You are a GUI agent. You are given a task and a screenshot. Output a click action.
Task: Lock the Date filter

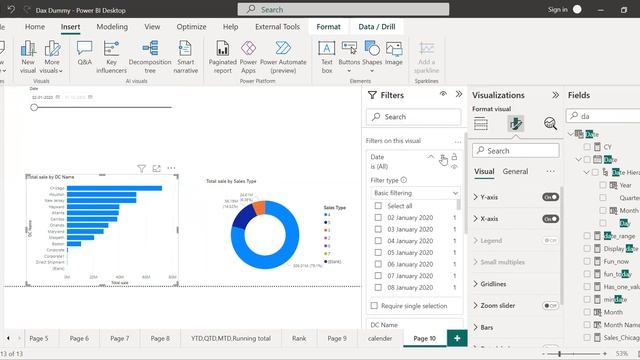[x=454, y=157]
